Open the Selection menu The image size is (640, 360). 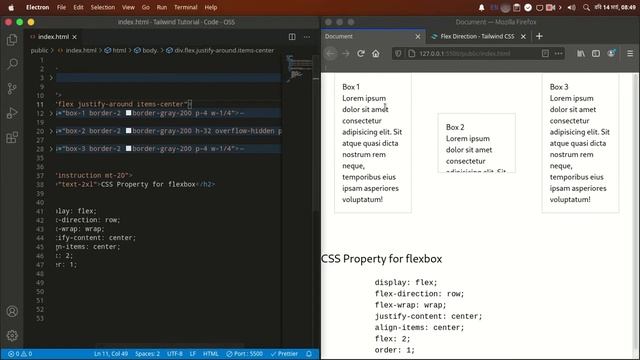[x=102, y=7]
